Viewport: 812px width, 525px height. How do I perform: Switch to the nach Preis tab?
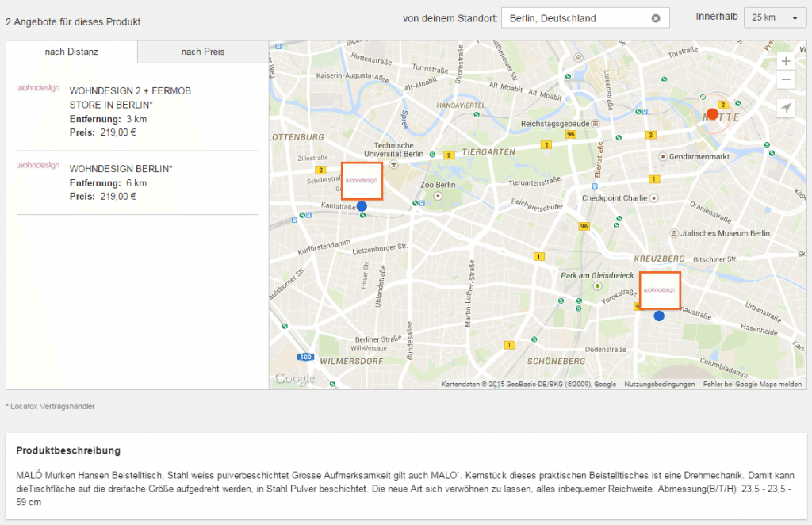pos(202,51)
